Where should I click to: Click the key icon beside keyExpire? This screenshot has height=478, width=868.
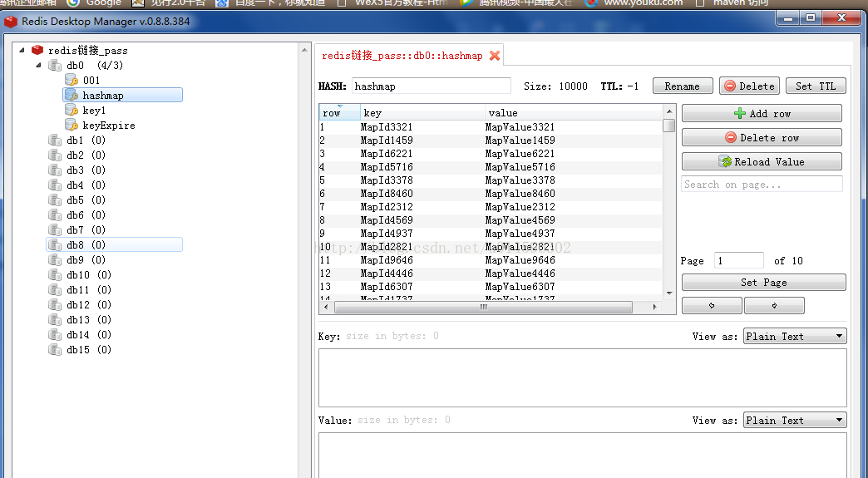click(x=72, y=125)
